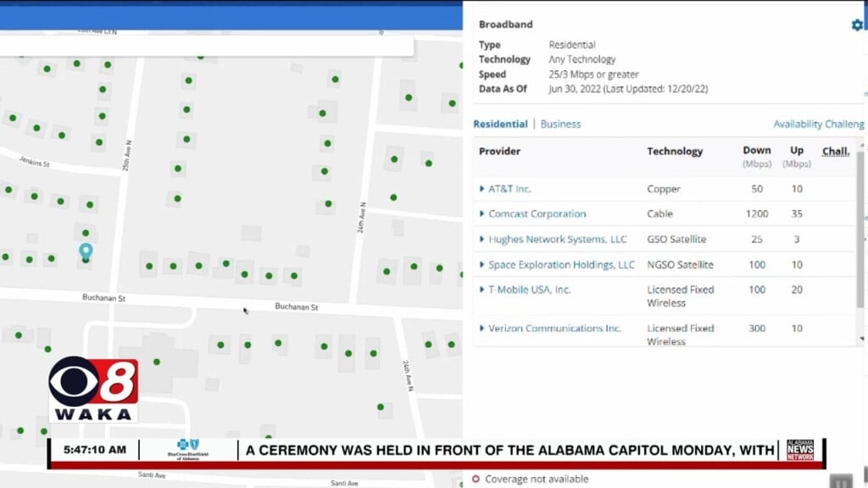Switch to the Business tab
The image size is (868, 488).
pos(560,124)
